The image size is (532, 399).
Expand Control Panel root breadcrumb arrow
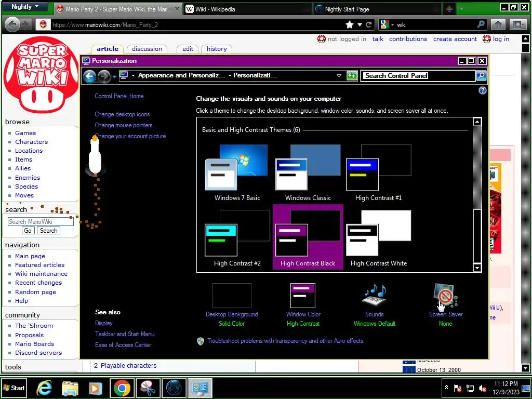click(133, 76)
